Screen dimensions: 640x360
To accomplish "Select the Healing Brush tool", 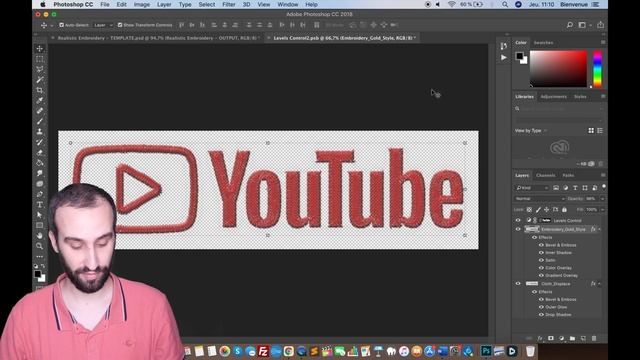I will [x=40, y=111].
